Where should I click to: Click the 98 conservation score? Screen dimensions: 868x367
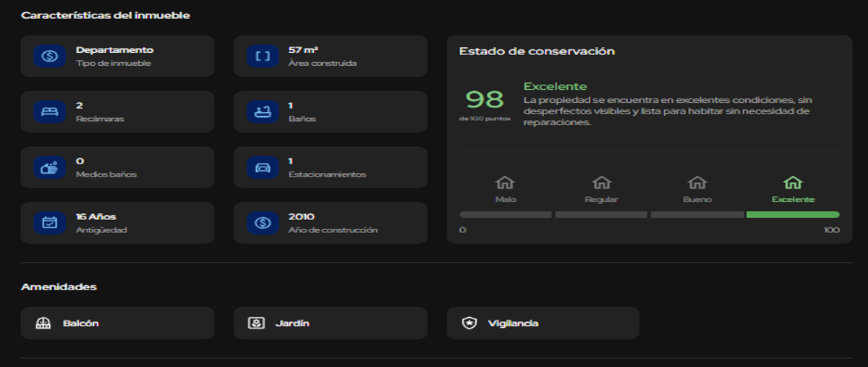tap(484, 98)
